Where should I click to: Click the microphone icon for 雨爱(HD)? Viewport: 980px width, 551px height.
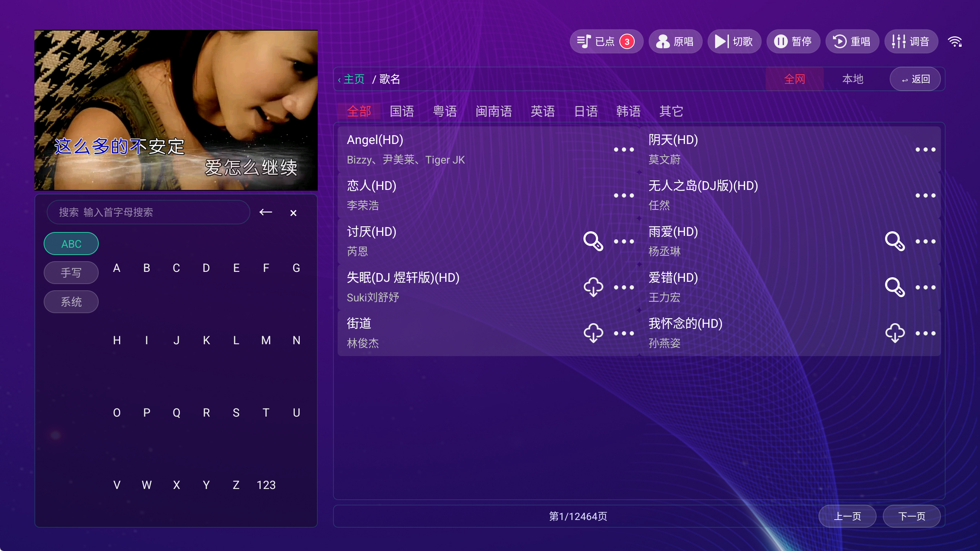[x=895, y=241]
